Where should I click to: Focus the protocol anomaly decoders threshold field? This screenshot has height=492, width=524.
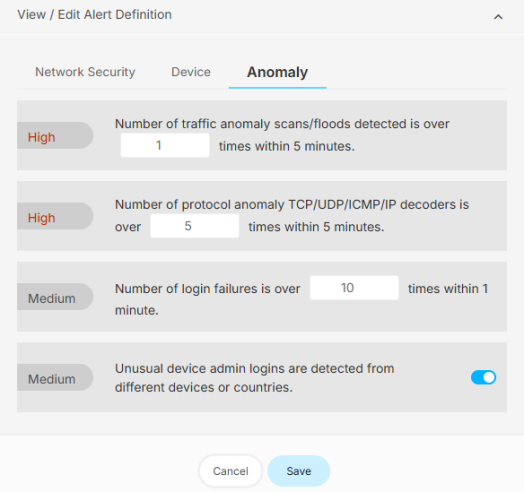click(x=194, y=226)
